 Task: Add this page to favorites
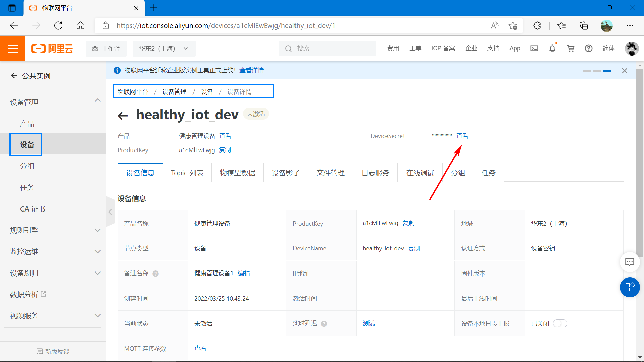[513, 25]
